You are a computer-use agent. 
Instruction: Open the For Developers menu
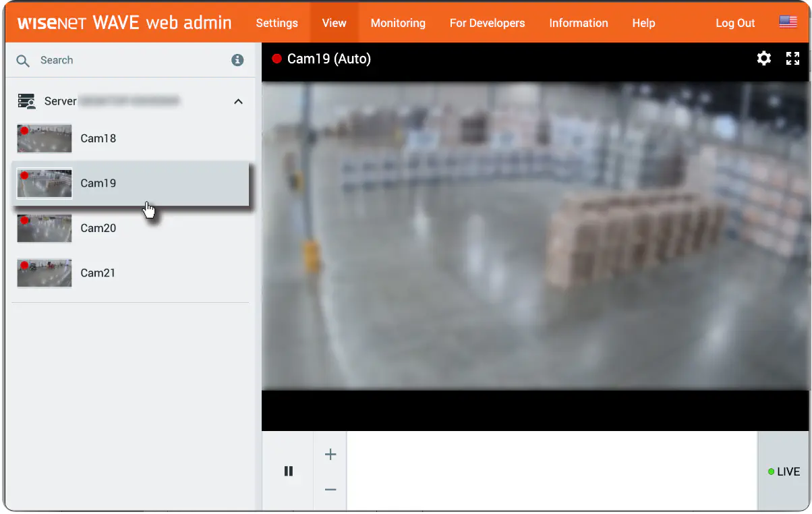tap(487, 23)
